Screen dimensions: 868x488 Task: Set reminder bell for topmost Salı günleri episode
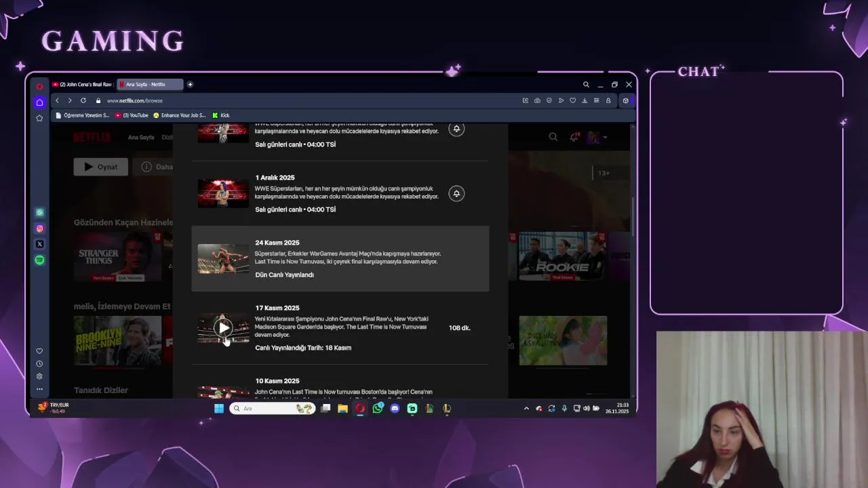[x=456, y=129]
